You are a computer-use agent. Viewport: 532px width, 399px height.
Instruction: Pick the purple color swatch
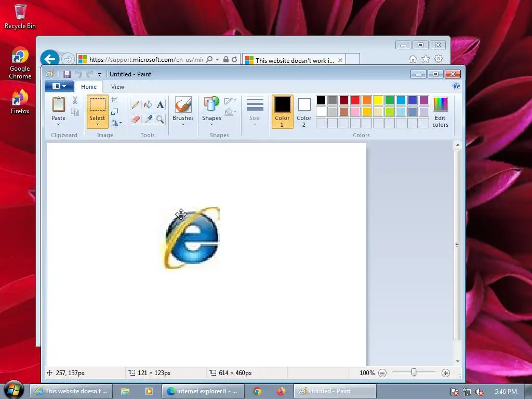tap(424, 100)
